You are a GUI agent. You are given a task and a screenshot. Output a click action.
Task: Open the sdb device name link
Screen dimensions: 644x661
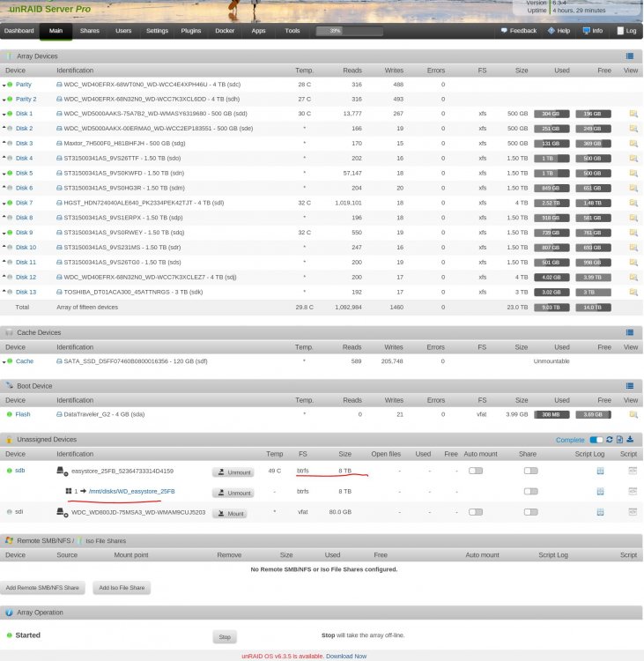[19, 471]
